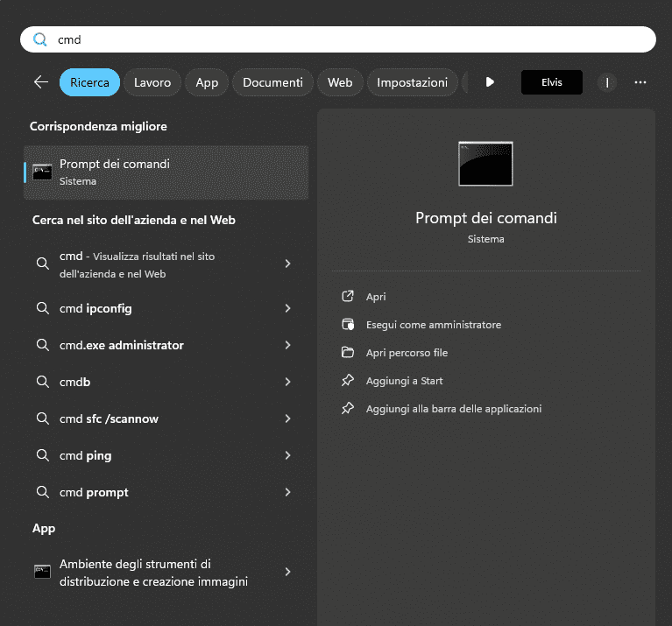Click the Apri open icon
Screen dimensions: 672x626
pos(348,297)
